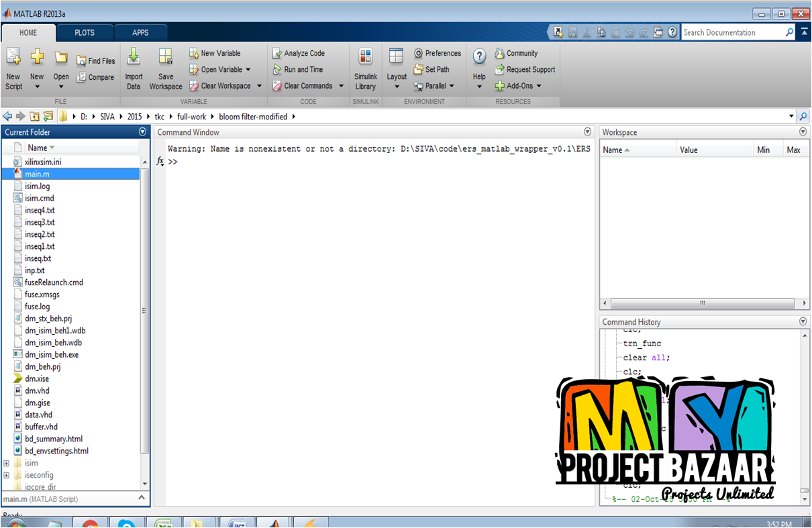Screen dimensions: 812x528
Task: Click the Workspace horizontal scrollbar
Action: pyautogui.click(x=702, y=303)
